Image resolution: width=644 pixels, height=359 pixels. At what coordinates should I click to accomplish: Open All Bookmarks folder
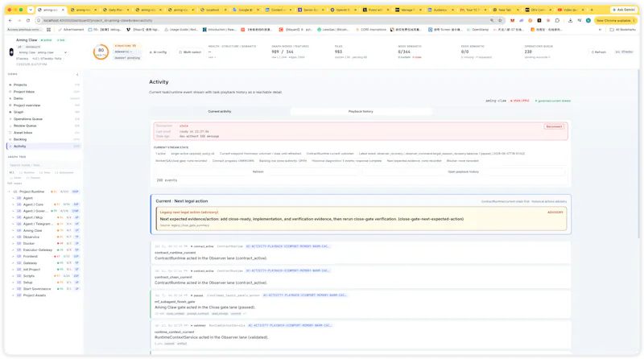622,30
